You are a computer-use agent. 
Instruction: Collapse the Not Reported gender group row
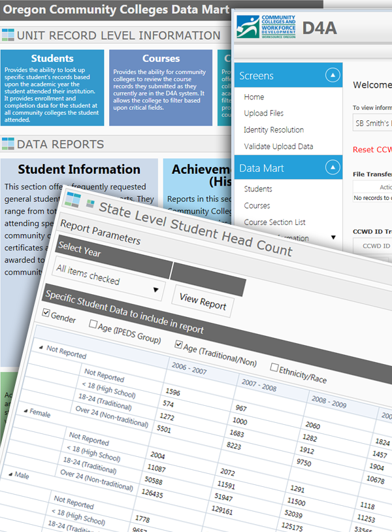(41, 347)
